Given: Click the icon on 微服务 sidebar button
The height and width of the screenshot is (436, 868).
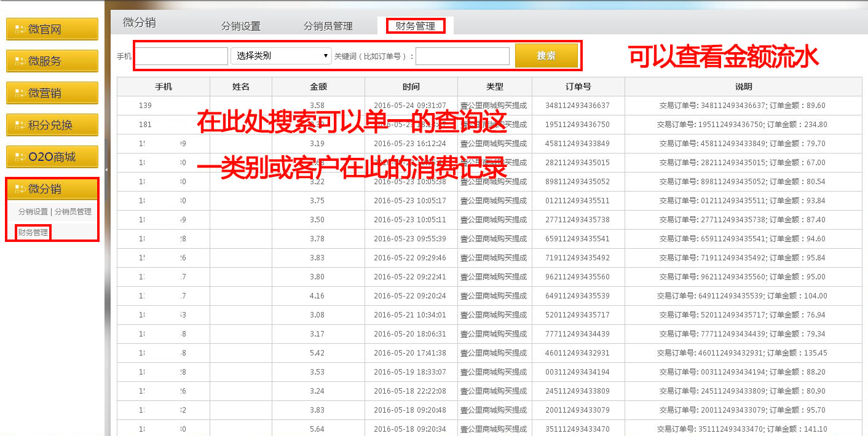Looking at the screenshot, I should 20,61.
